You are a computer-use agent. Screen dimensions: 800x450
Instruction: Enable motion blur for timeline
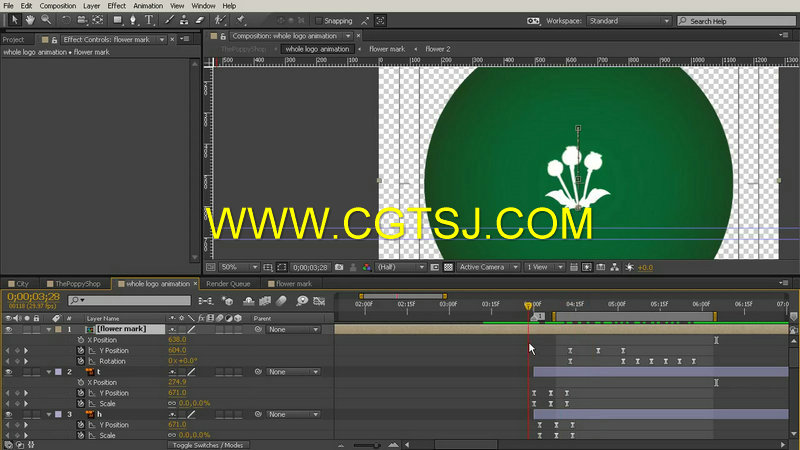[x=282, y=301]
